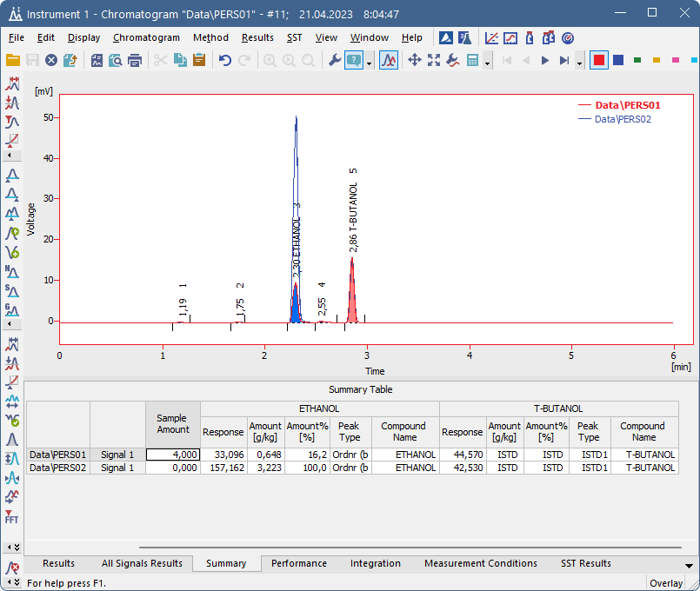Viewport: 700px width, 591px height.
Task: Click the wrench with red curve icon
Action: point(453,60)
